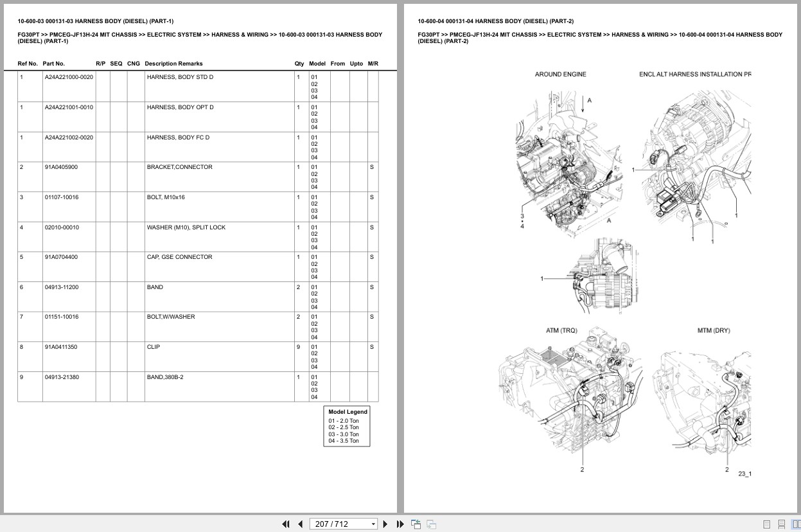Click the CNG column header

click(133, 64)
